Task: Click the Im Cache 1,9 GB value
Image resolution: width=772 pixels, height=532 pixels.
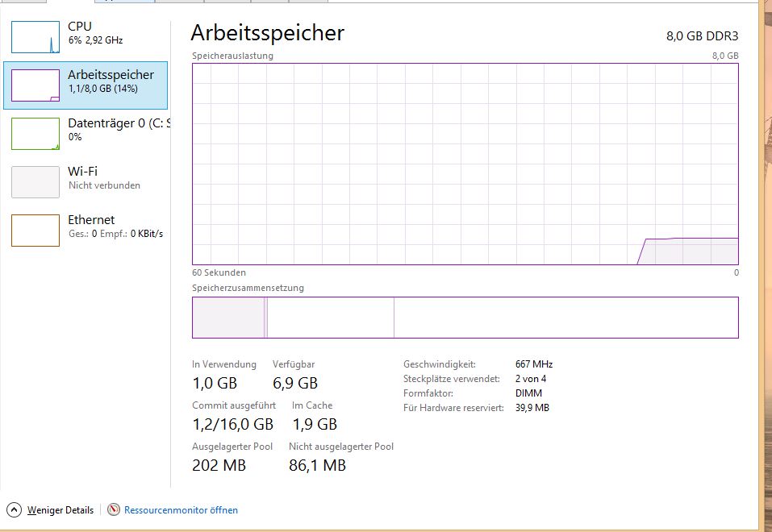Action: point(315,424)
